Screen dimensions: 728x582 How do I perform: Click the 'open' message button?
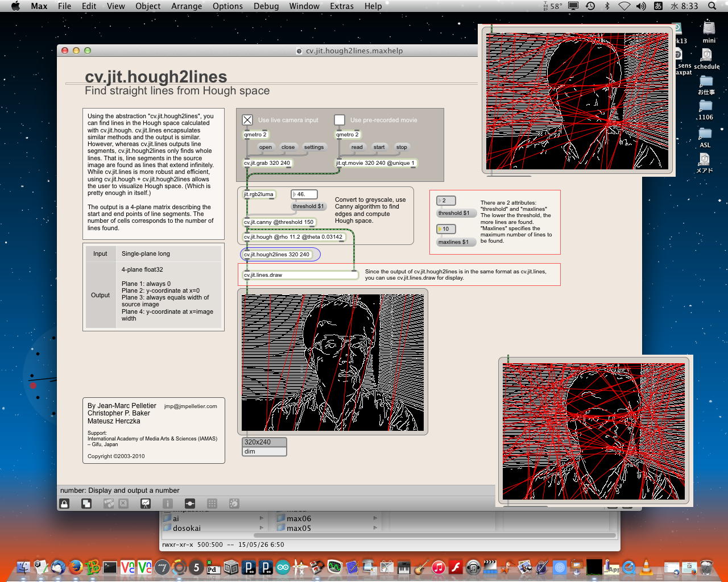coord(266,147)
